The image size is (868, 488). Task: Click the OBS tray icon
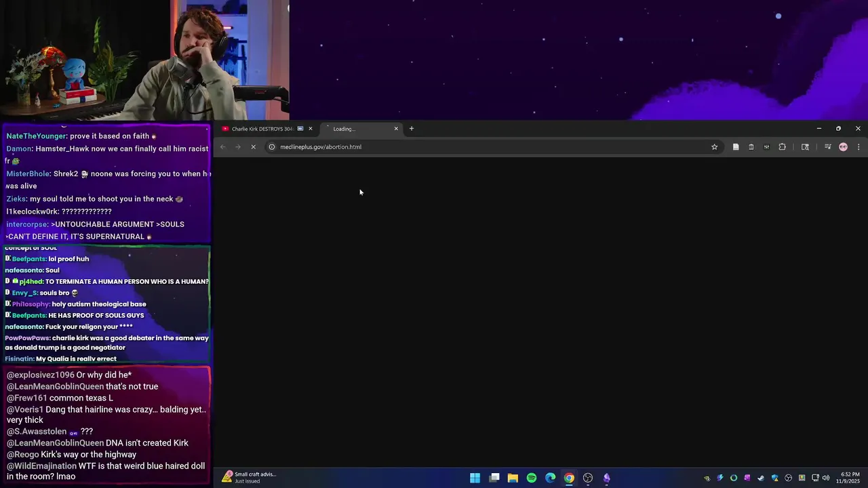788,478
